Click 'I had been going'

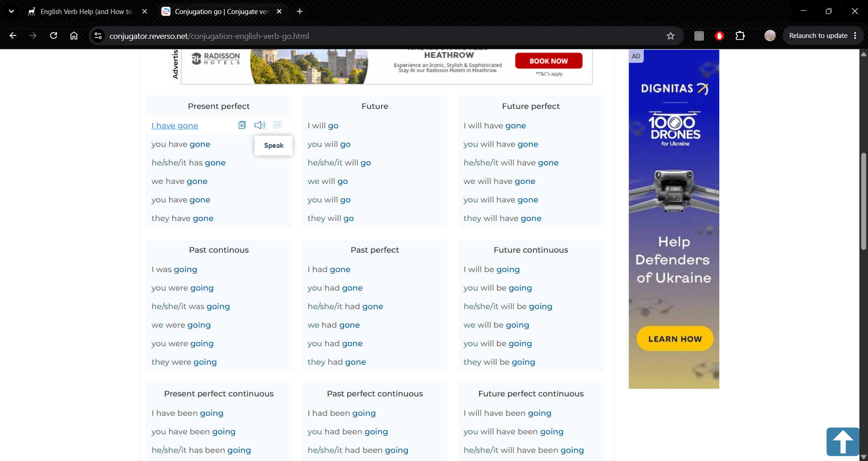(341, 413)
